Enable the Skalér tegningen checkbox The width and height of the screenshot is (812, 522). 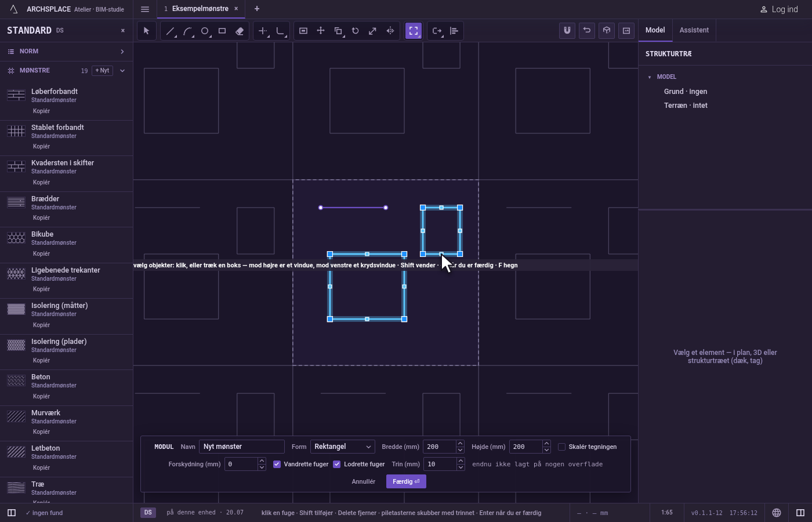[x=561, y=447]
